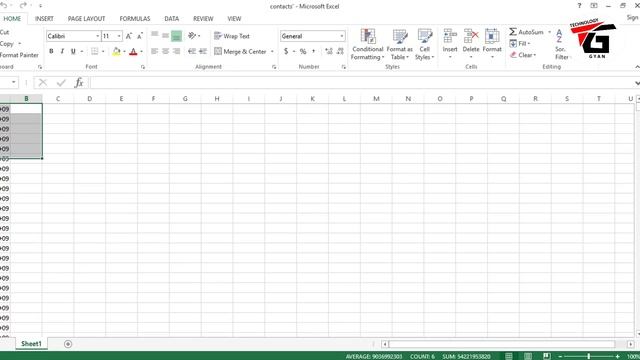This screenshot has height=360, width=640.
Task: Open the Clear options
Action: point(523,55)
